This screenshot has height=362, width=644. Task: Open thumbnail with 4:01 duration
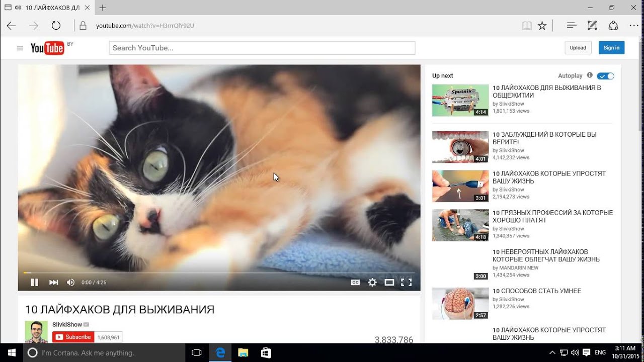pos(460,147)
